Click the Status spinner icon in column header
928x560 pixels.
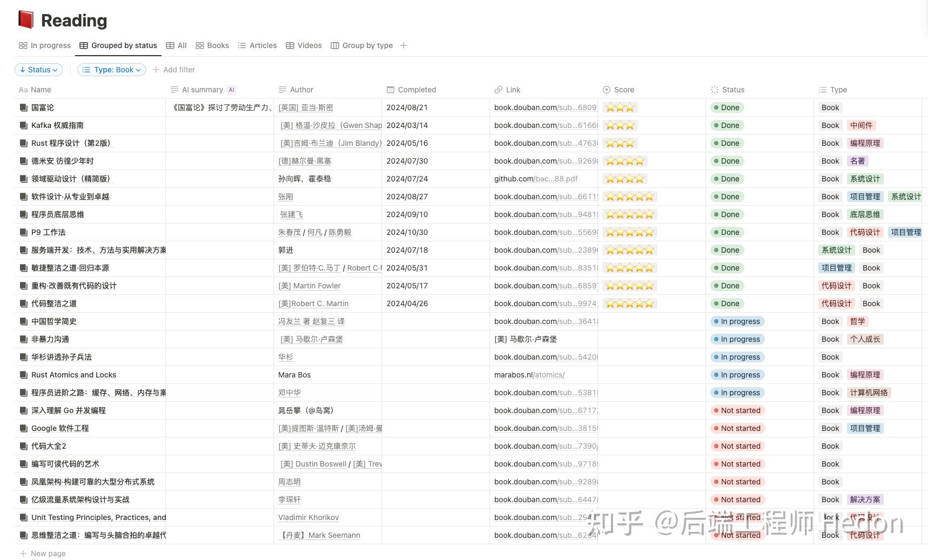[714, 90]
